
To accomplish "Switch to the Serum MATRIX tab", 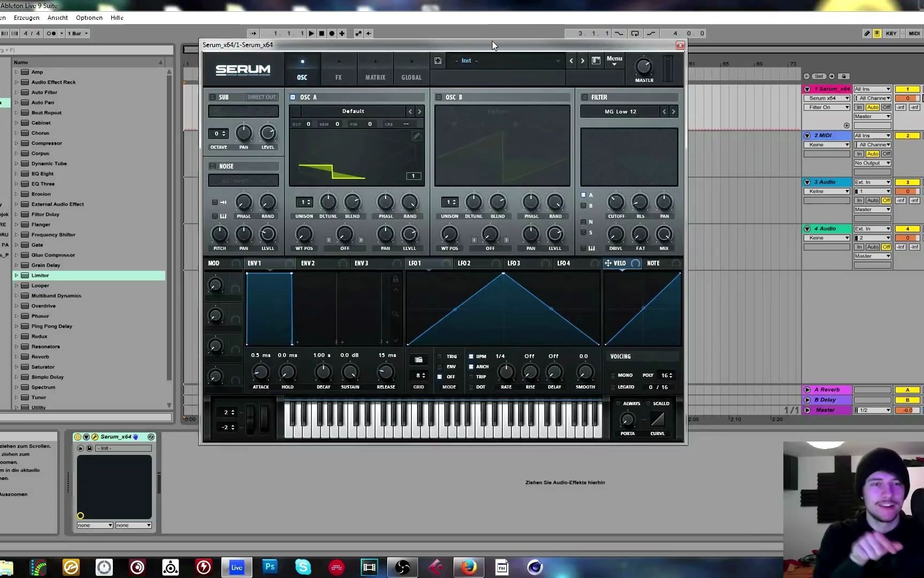I will 375,70.
